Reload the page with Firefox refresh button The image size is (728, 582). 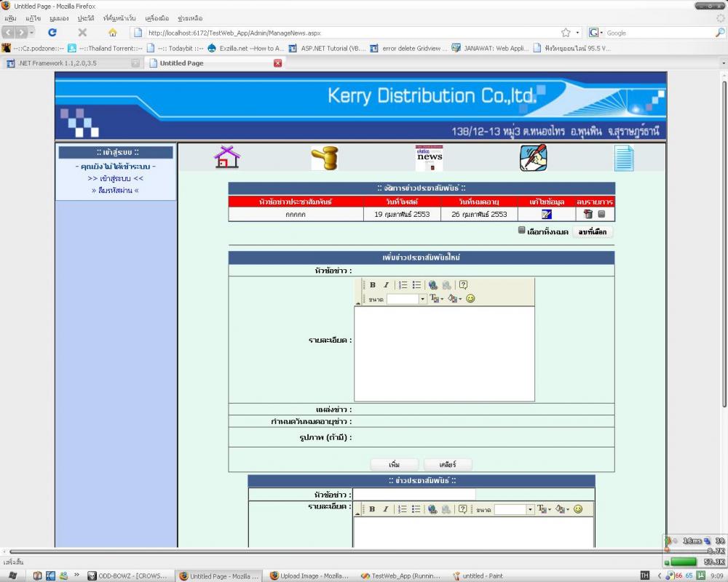pyautogui.click(x=52, y=33)
